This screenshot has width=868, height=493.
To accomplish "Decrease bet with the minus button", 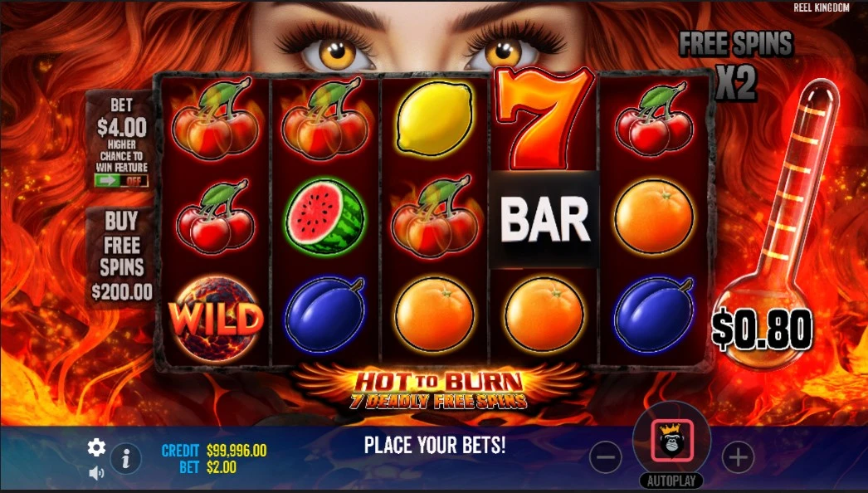I will pyautogui.click(x=606, y=457).
